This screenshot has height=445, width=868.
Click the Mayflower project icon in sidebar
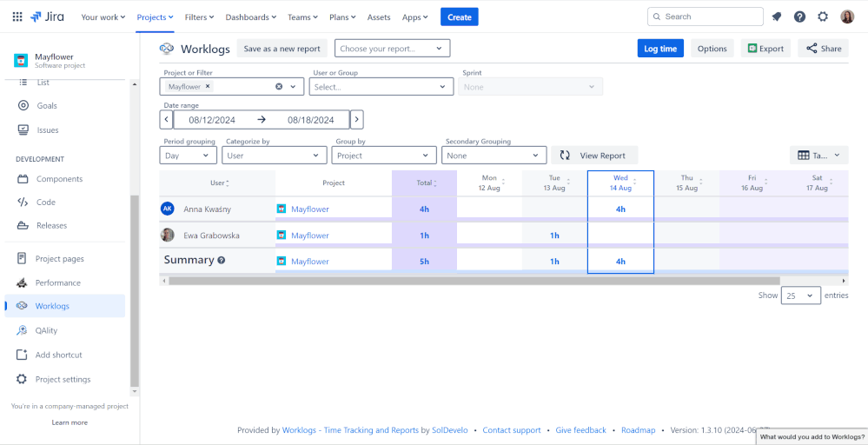(x=21, y=60)
